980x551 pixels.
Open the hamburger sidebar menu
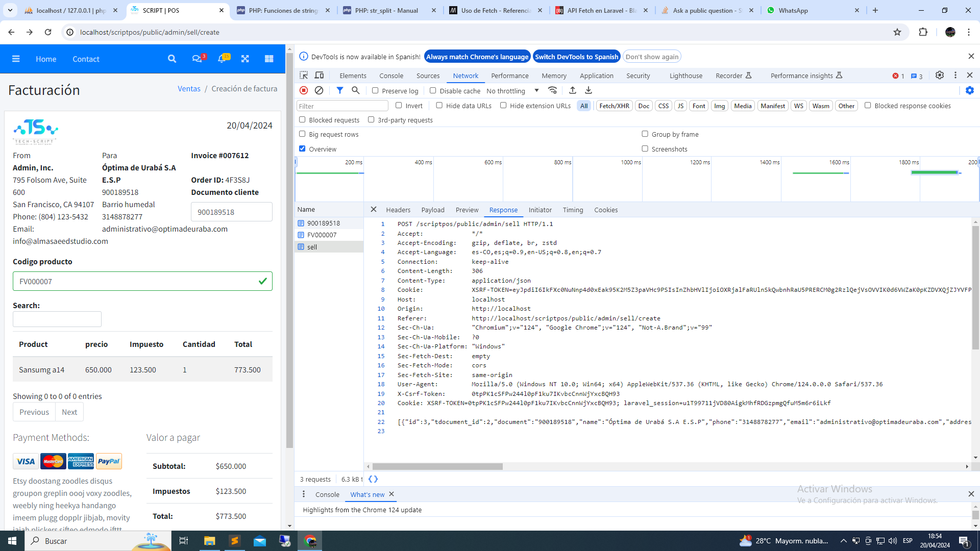coord(16,59)
